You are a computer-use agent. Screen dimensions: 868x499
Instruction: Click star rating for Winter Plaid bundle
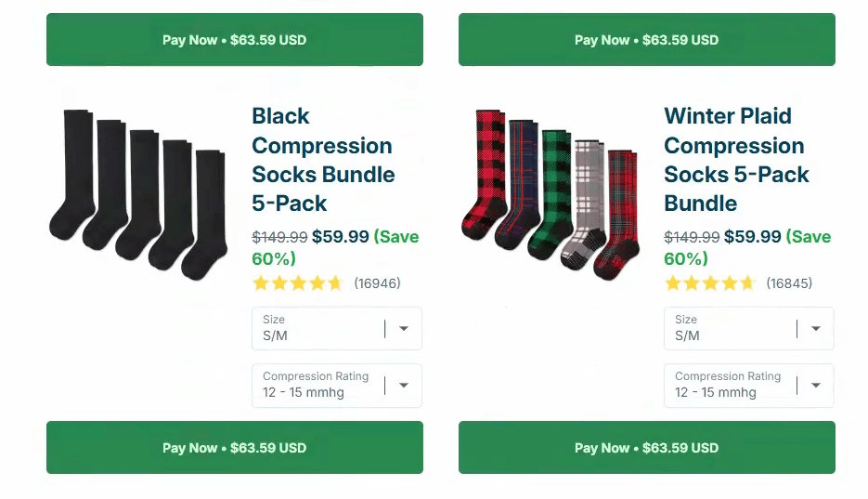[x=710, y=283]
